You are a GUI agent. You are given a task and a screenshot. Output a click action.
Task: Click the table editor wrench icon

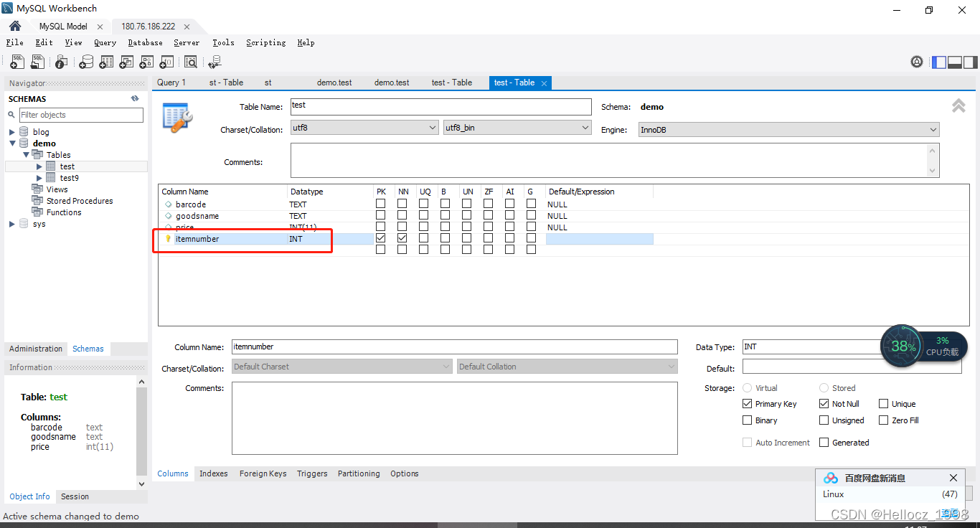pos(177,117)
